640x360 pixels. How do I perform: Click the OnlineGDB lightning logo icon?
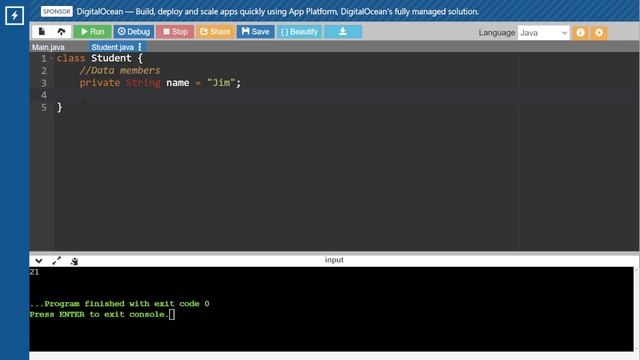click(x=14, y=16)
